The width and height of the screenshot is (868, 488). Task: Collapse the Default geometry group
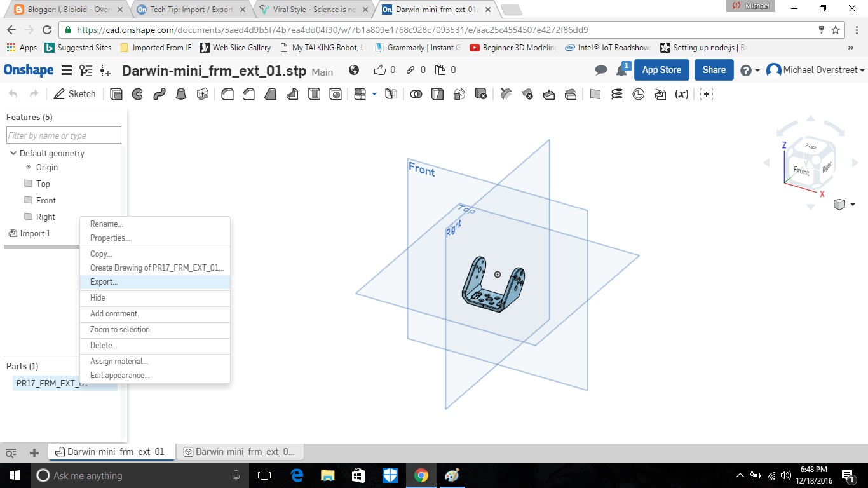pos(13,153)
